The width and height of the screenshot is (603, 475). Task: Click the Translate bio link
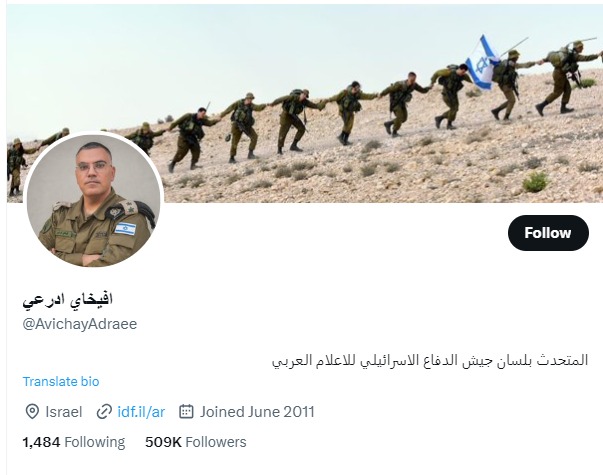point(61,381)
